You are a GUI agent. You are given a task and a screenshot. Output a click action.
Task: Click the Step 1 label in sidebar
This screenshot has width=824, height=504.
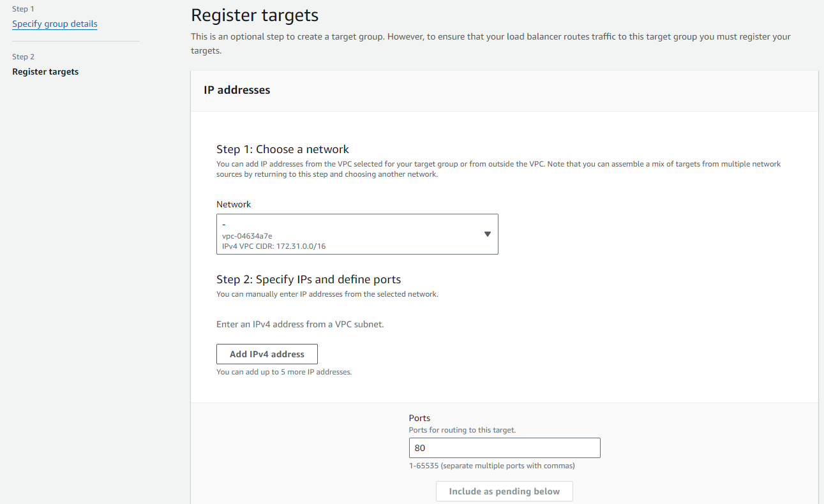click(23, 10)
